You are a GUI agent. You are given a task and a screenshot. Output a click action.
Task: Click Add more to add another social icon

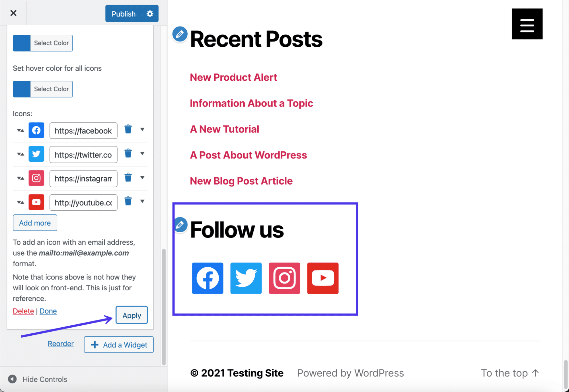click(35, 223)
